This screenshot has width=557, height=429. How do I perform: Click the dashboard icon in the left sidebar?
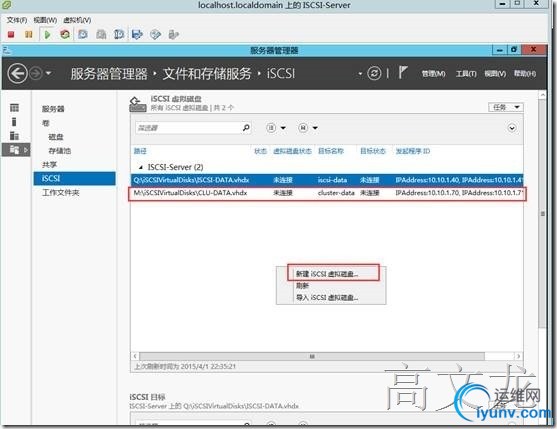coord(15,108)
